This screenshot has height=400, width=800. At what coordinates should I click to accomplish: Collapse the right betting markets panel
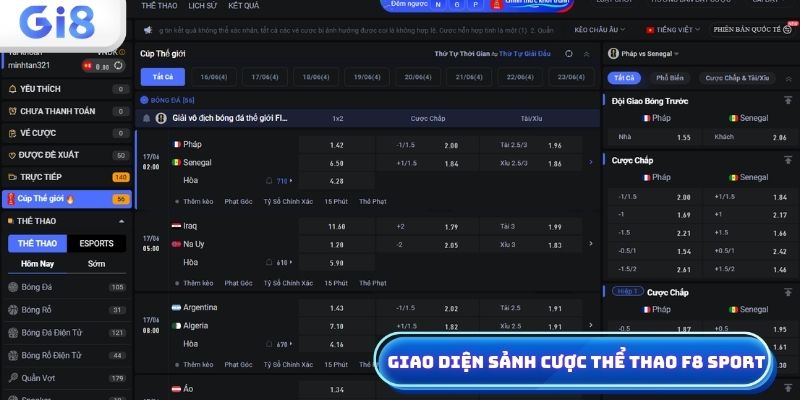coord(788,78)
